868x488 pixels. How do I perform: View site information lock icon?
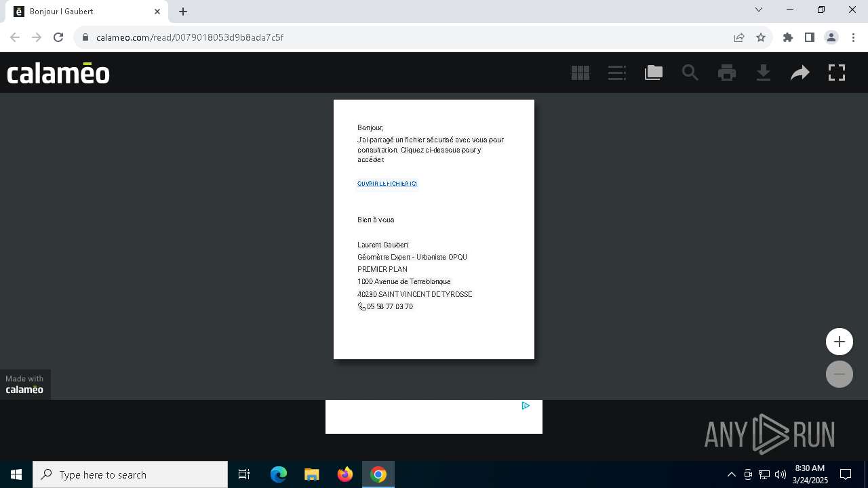pos(85,37)
